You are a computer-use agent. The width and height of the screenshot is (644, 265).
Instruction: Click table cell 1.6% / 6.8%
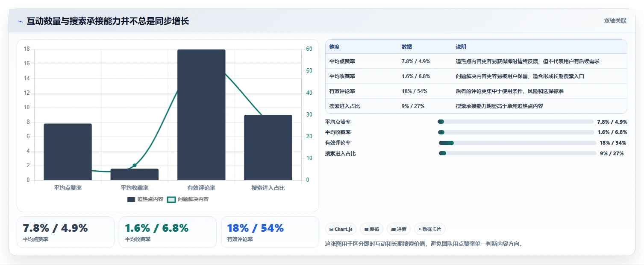[x=416, y=76]
